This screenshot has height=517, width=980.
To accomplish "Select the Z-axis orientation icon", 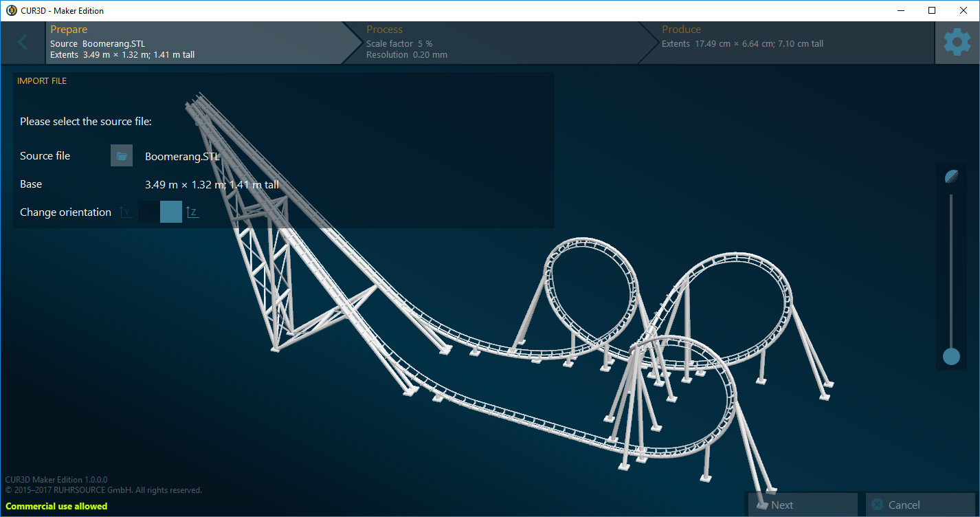I will [192, 212].
